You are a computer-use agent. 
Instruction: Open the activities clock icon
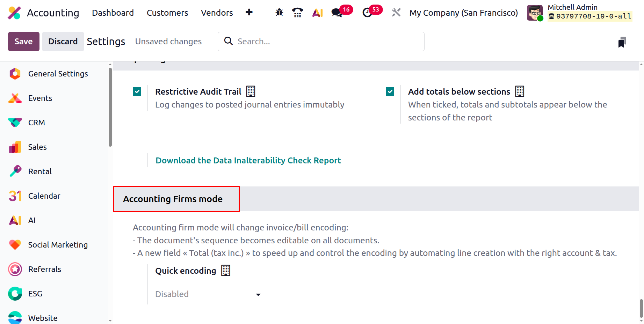367,13
